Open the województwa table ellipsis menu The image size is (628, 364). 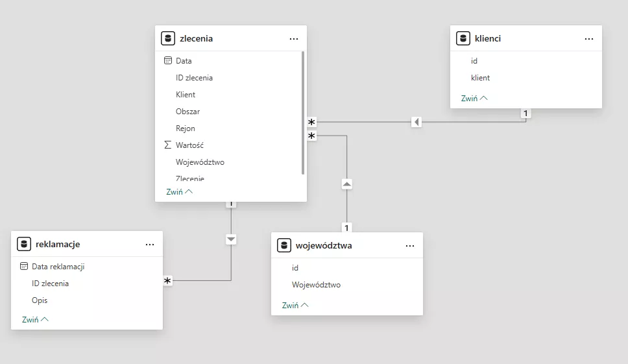point(410,246)
